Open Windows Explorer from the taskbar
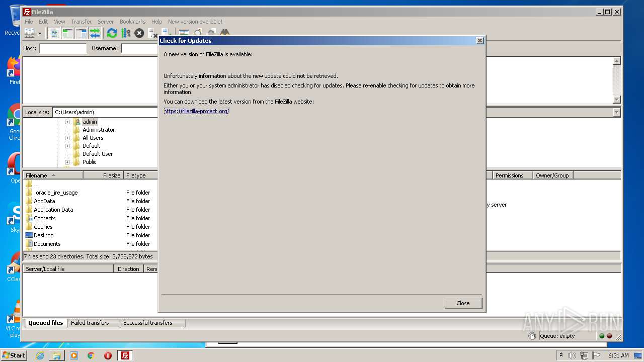 pyautogui.click(x=57, y=355)
